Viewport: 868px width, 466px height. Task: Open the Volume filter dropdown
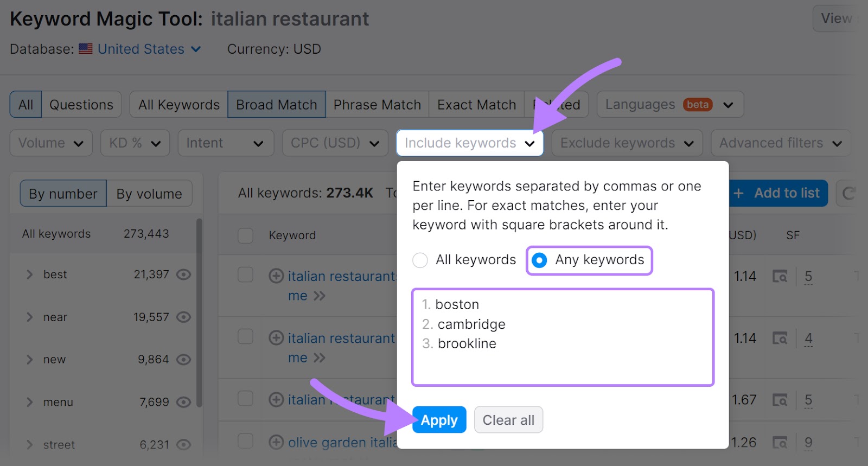point(50,143)
